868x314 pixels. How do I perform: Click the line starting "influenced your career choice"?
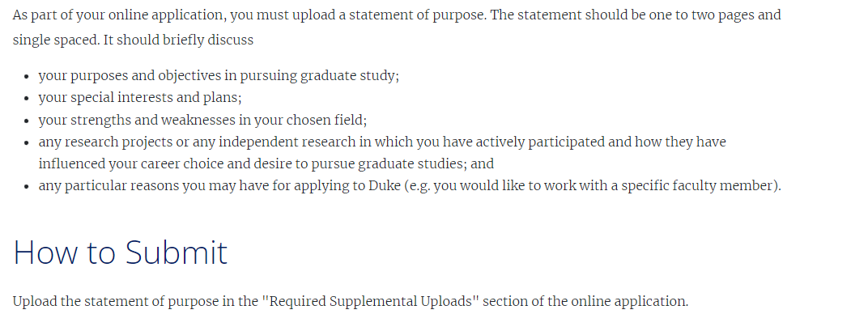pos(266,164)
